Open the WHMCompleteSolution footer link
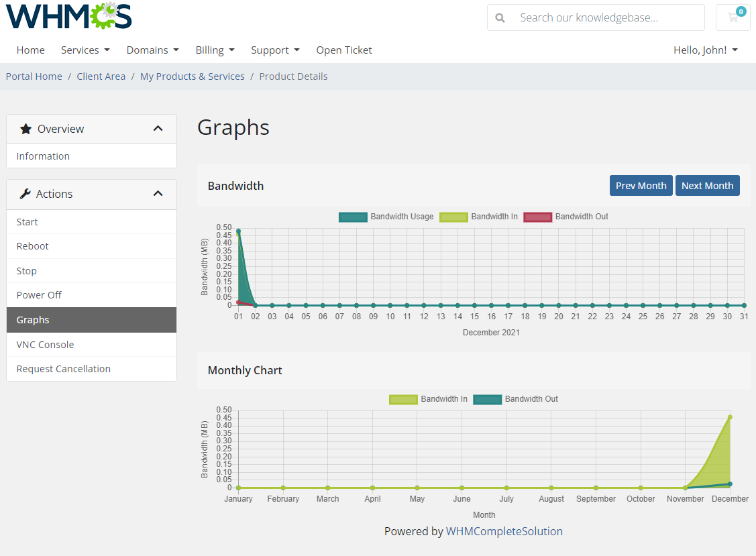Image resolution: width=756 pixels, height=556 pixels. click(x=504, y=531)
